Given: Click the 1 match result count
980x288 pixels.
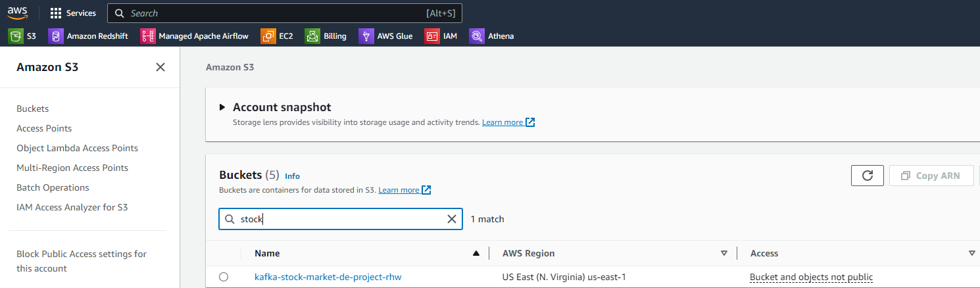Looking at the screenshot, I should pyautogui.click(x=487, y=219).
